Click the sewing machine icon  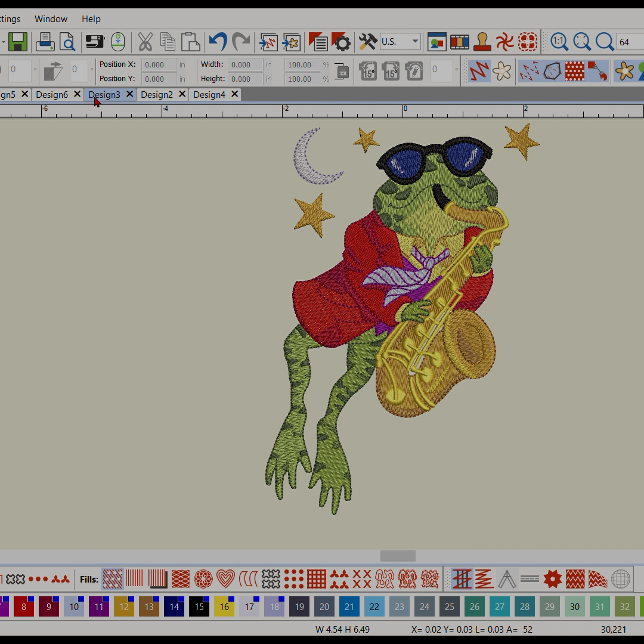[94, 42]
